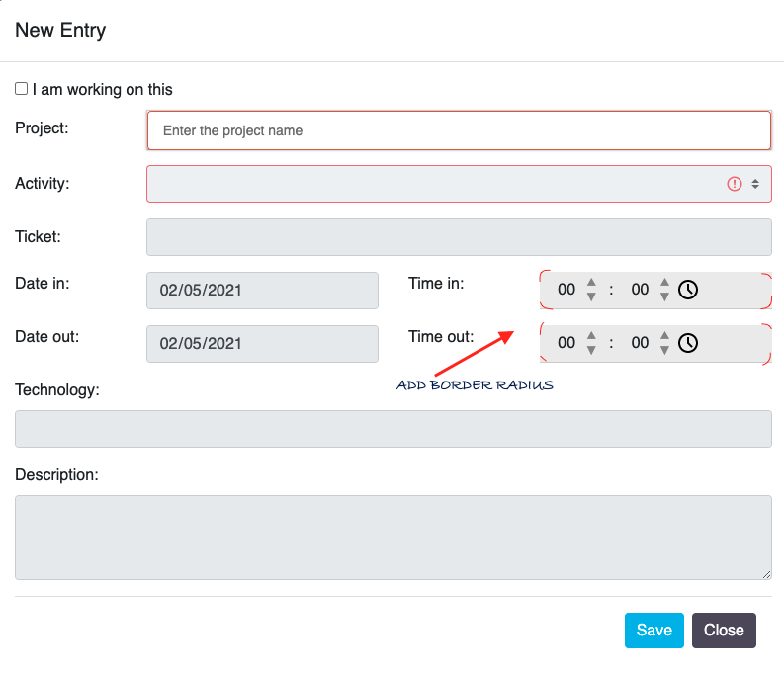Click the Date in field
The height and width of the screenshot is (676, 784).
[x=263, y=291]
